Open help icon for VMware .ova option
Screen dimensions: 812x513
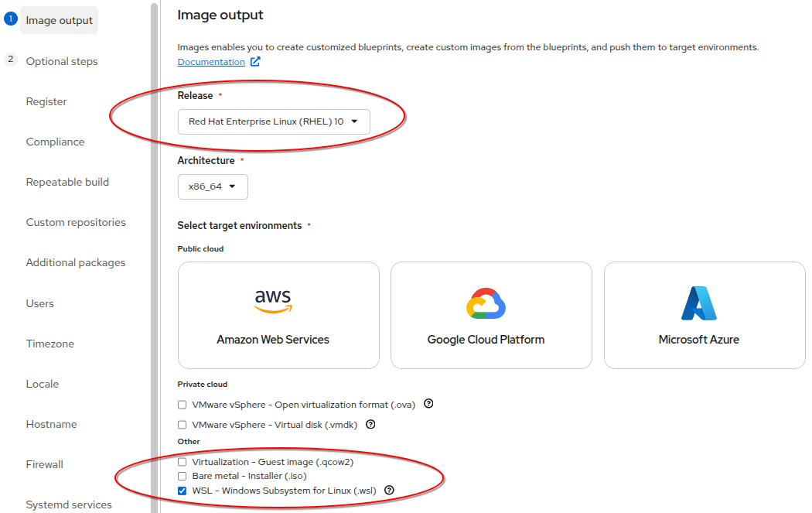click(428, 404)
